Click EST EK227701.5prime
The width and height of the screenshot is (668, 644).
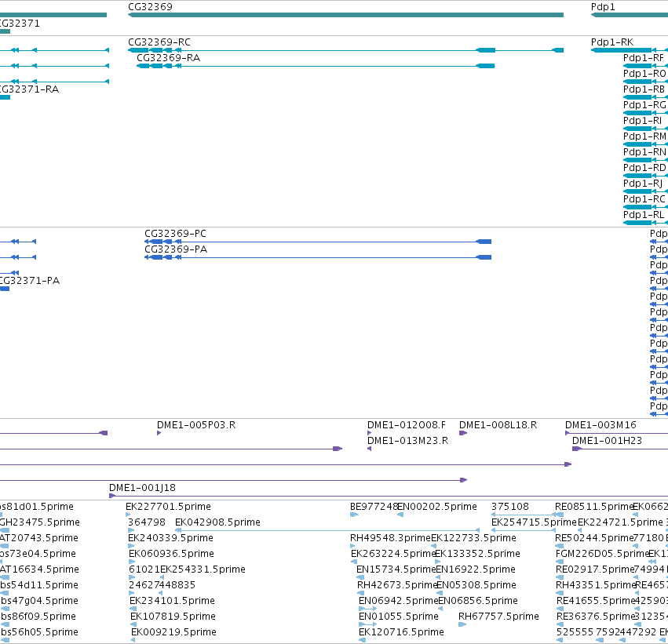168,507
